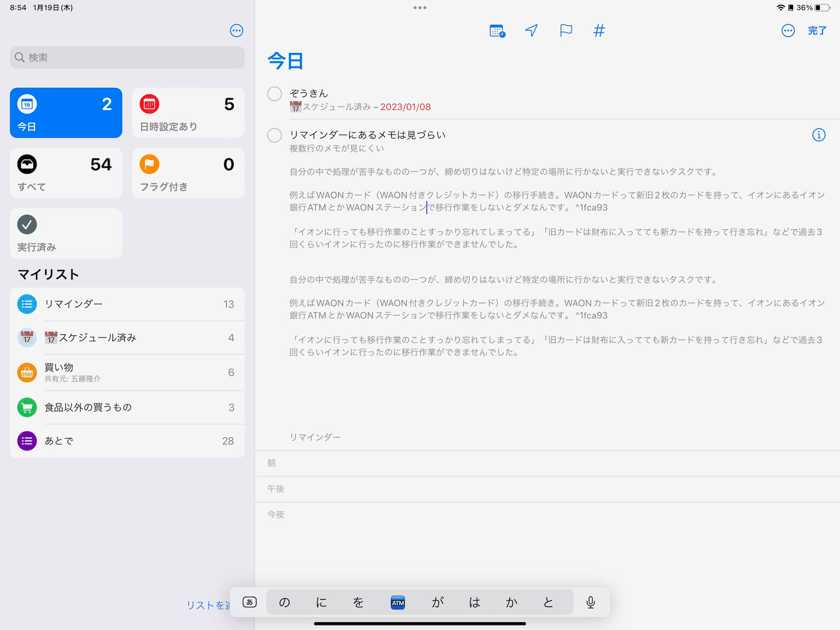Open info details for the reminder
The width and height of the screenshot is (840, 630).
coord(819,135)
